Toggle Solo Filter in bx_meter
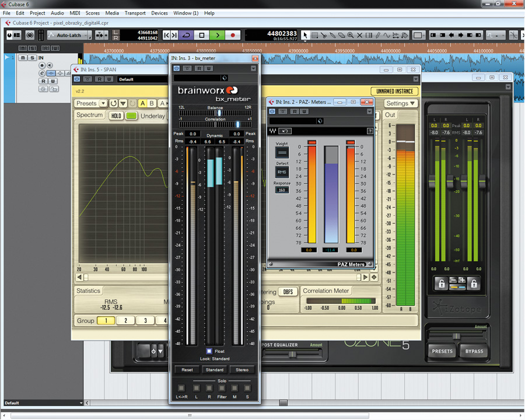The height and width of the screenshot is (420, 525). (222, 388)
